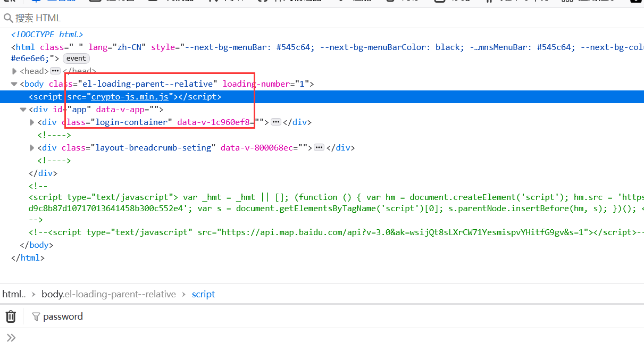The height and width of the screenshot is (342, 644).
Task: Click the 'event' badge on the html element
Action: coord(76,58)
